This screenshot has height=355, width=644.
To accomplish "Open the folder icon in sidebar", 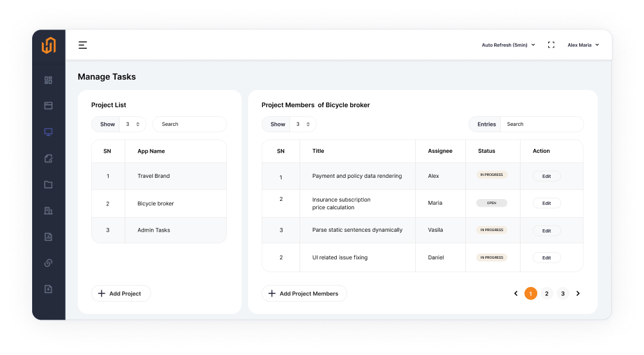I will click(x=48, y=185).
